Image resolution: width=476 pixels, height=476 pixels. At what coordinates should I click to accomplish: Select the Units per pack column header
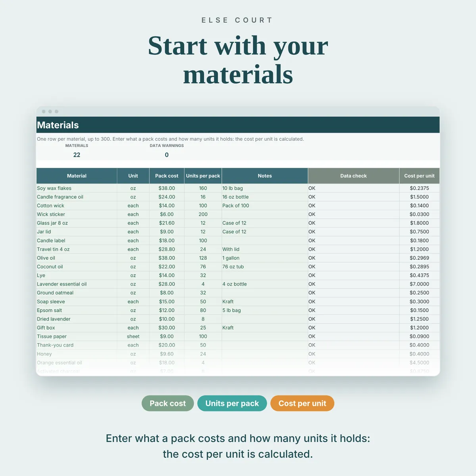(203, 176)
